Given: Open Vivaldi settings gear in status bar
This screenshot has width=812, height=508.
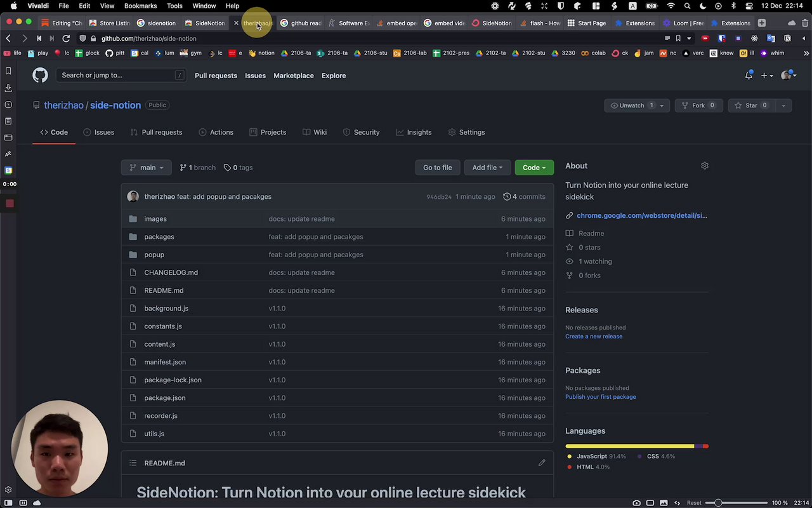Looking at the screenshot, I should [x=8, y=490].
